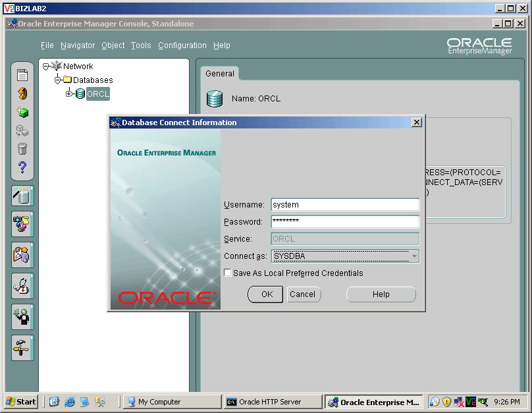Viewport: 532px width, 413px height.
Task: Click OK in the connect dialog
Action: [265, 294]
